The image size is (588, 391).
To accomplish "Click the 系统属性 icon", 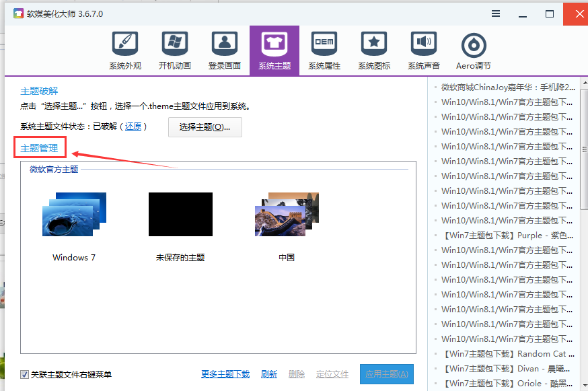I will point(324,49).
